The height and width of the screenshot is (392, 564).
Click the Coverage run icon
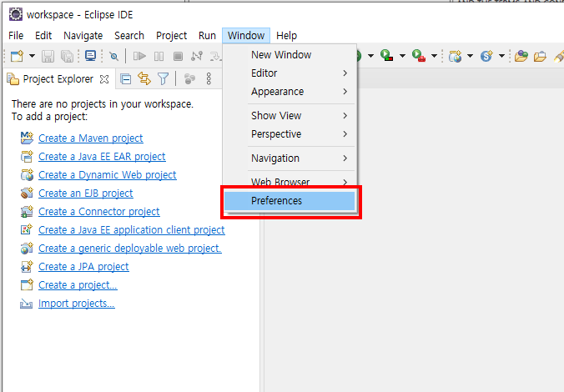tap(386, 56)
